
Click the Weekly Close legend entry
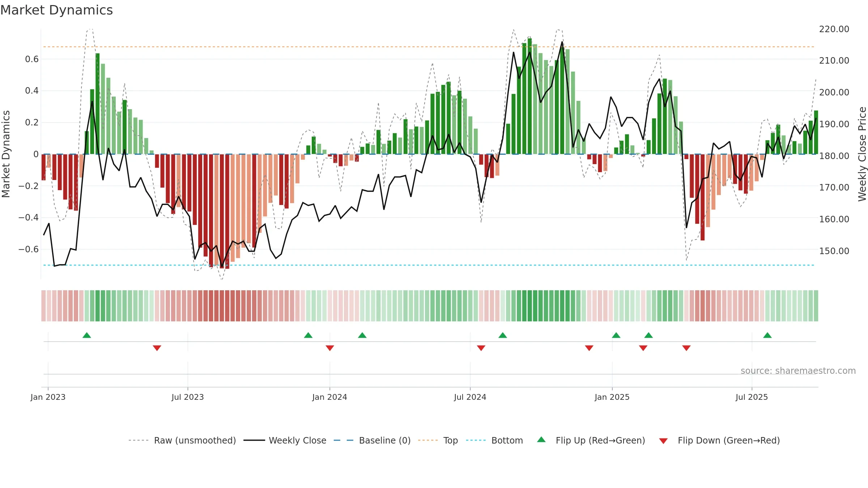pos(285,440)
